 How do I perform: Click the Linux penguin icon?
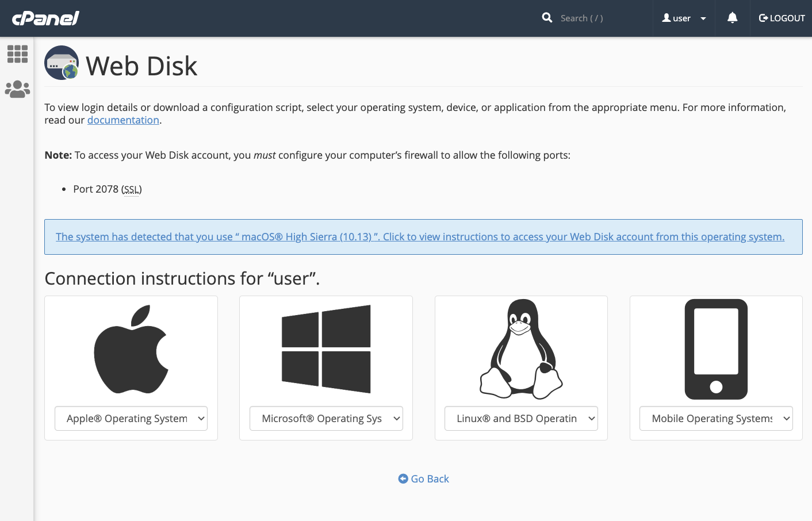tap(521, 349)
